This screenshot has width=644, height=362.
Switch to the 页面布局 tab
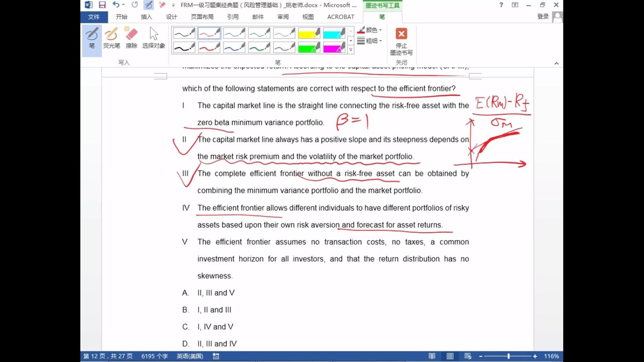coord(202,17)
